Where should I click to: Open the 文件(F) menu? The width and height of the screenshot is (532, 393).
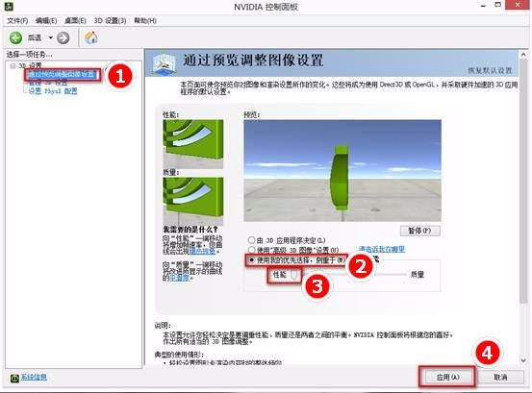(x=17, y=21)
